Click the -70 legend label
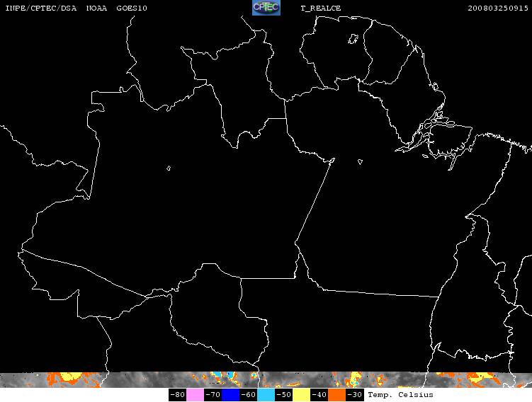 pos(213,394)
